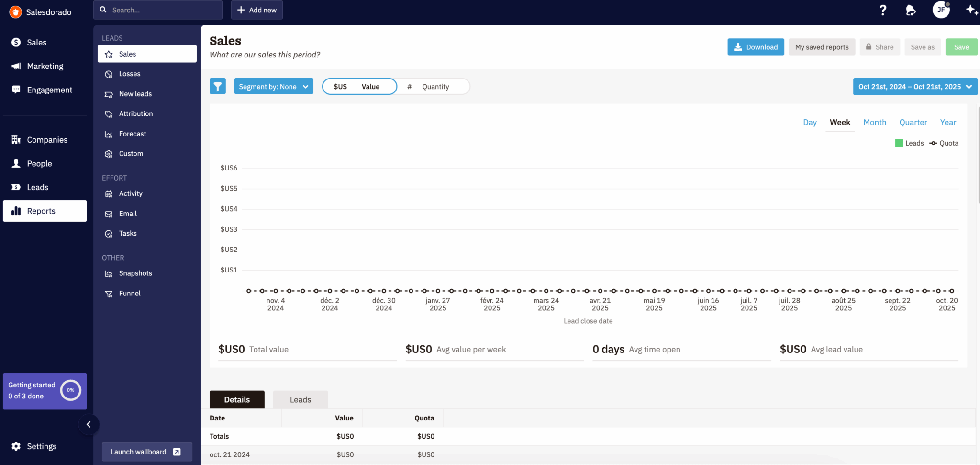This screenshot has width=980, height=465.
Task: Open Settings from the gear icon
Action: [x=16, y=446]
